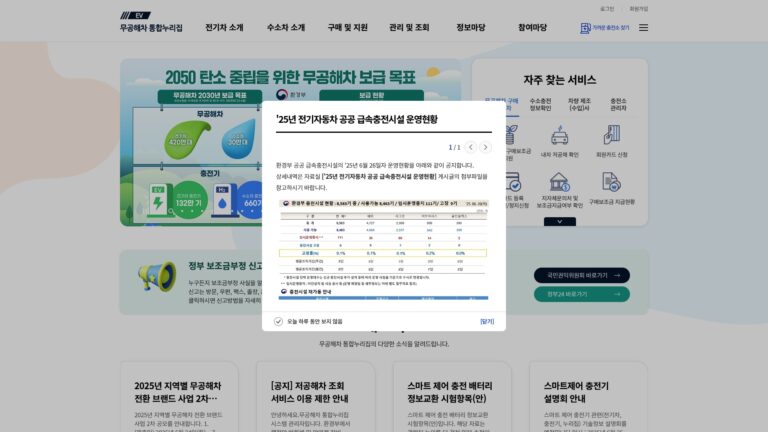Expand 자주 찾는 서비스 panel with down chevron
This screenshot has width=768, height=432.
559,222
